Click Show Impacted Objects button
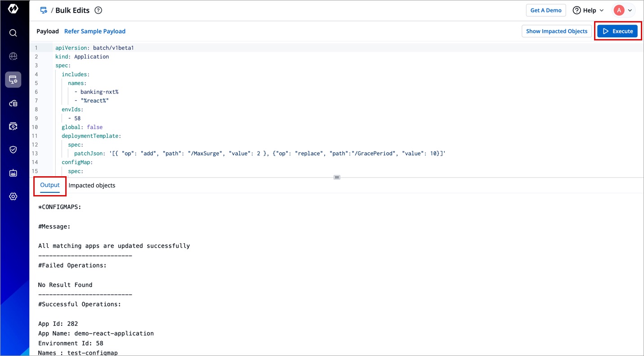 pos(556,31)
